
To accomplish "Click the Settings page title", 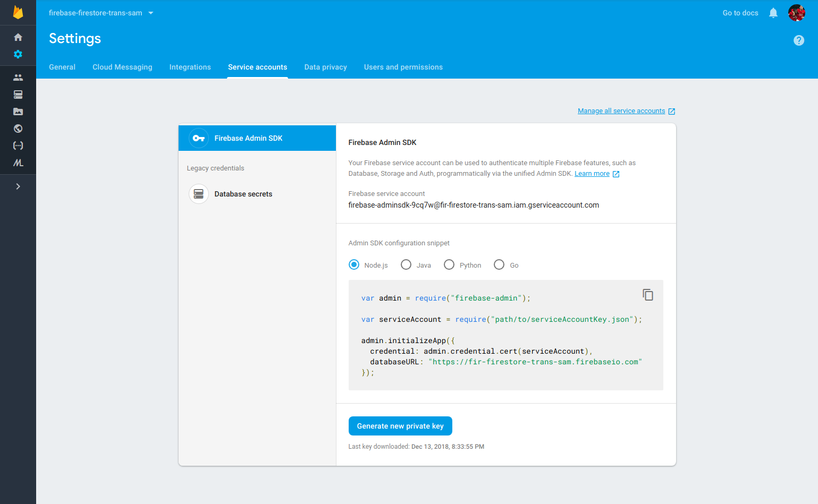I will tap(75, 39).
